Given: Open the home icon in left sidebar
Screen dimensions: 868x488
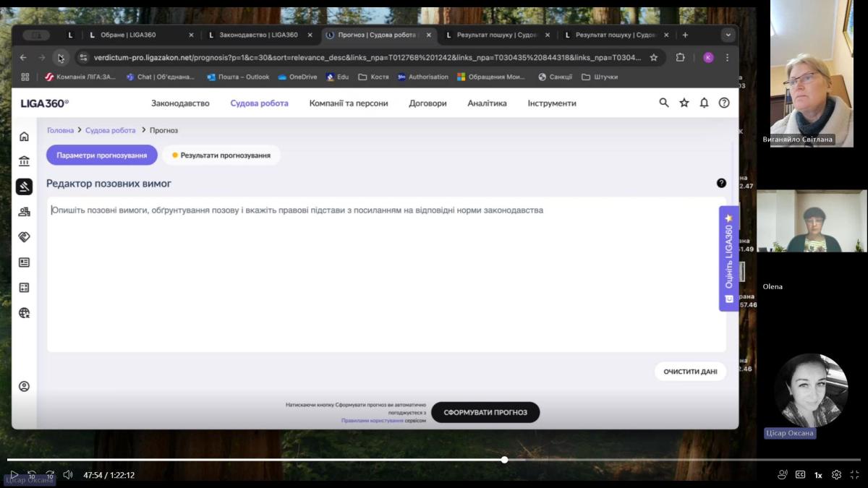Looking at the screenshot, I should 24,137.
